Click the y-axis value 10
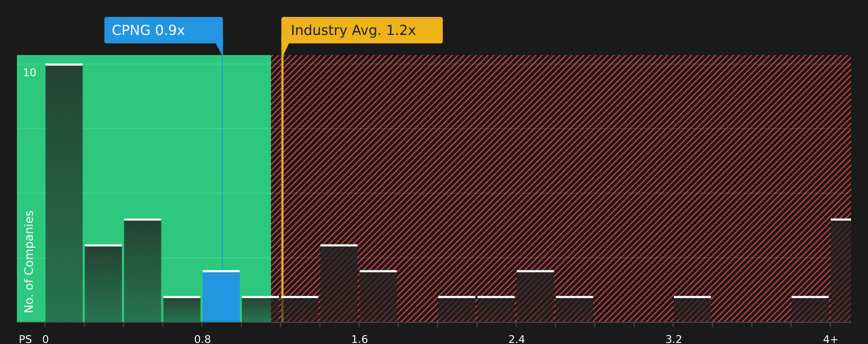Viewport: 868px width, 344px height. pyautogui.click(x=30, y=73)
